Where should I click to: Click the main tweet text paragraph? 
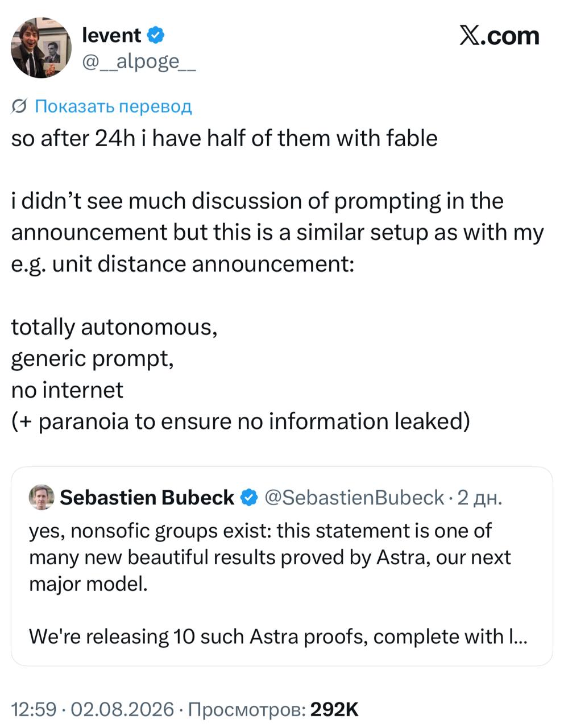(x=277, y=280)
